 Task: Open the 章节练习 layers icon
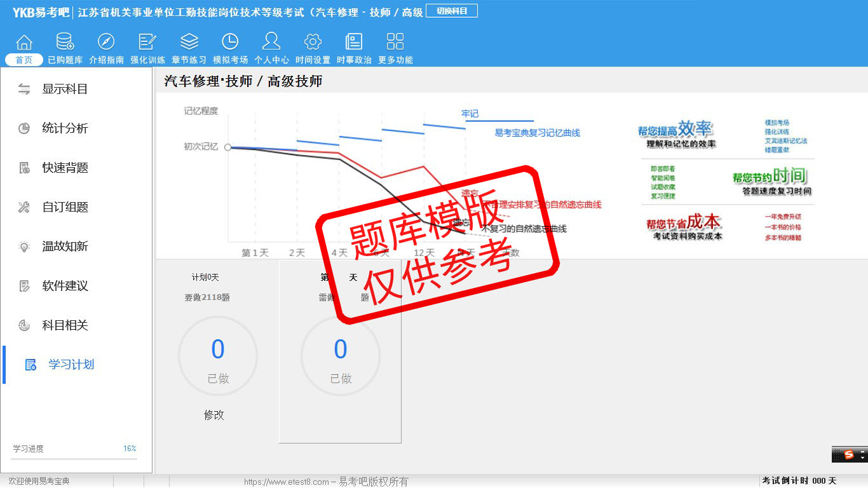(x=189, y=42)
